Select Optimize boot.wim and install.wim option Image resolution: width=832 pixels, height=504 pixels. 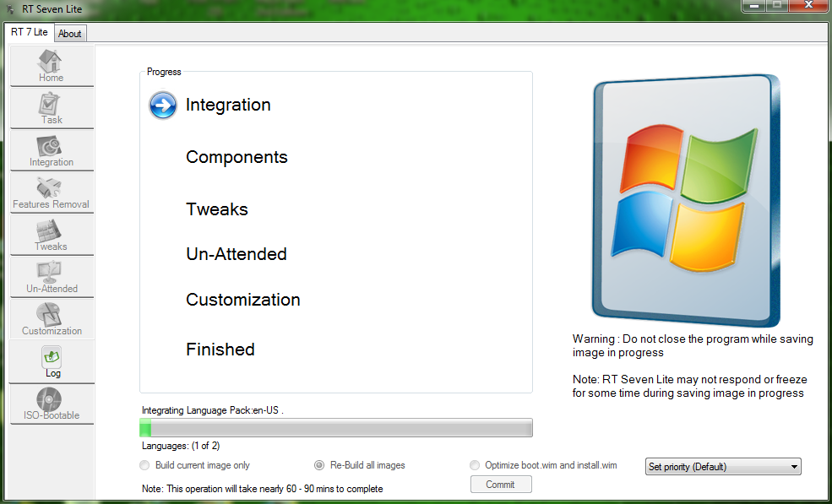coord(543,465)
